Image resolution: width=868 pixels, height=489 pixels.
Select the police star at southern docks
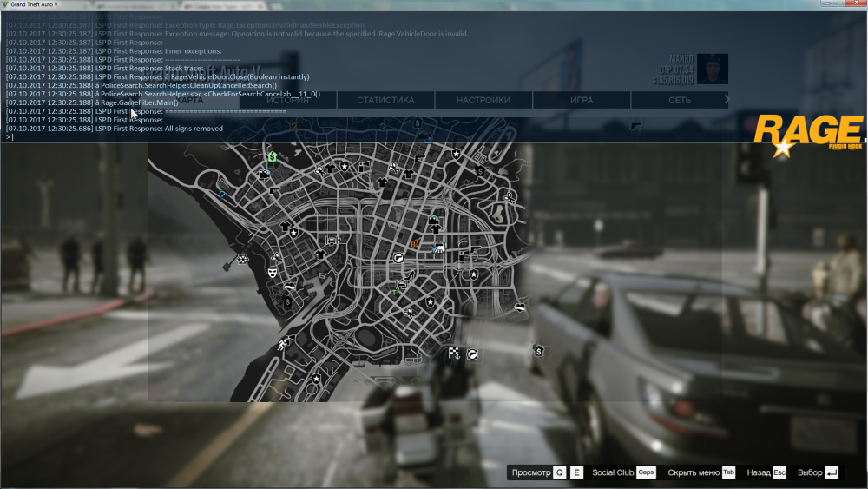[x=316, y=379]
